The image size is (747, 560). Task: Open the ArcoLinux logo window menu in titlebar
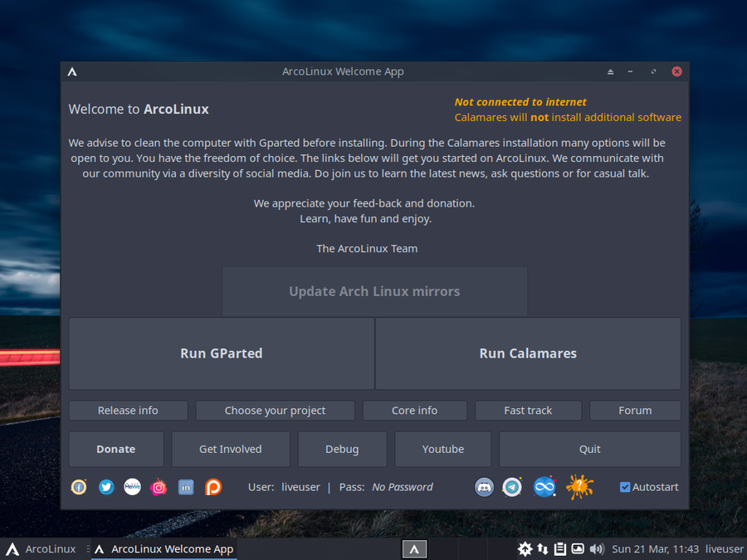(x=72, y=71)
